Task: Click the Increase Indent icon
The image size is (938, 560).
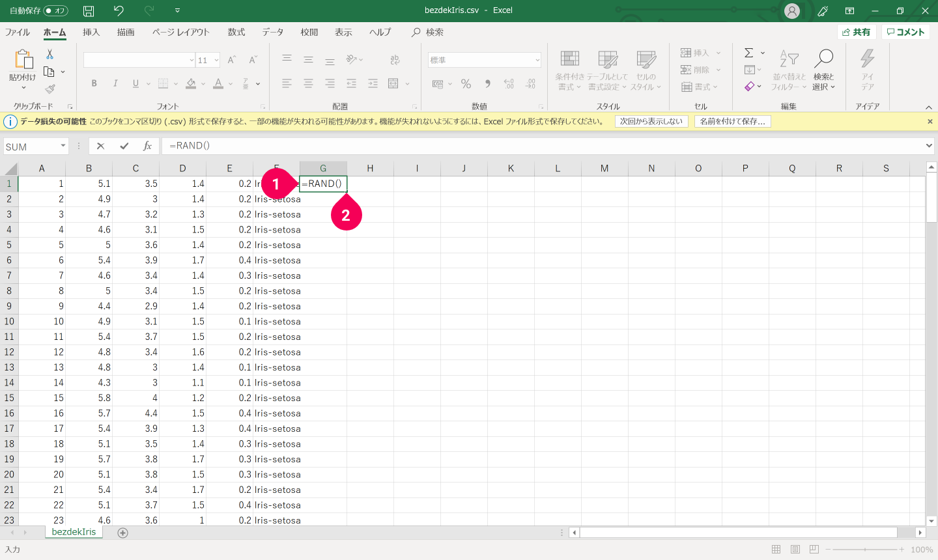Action: tap(373, 83)
